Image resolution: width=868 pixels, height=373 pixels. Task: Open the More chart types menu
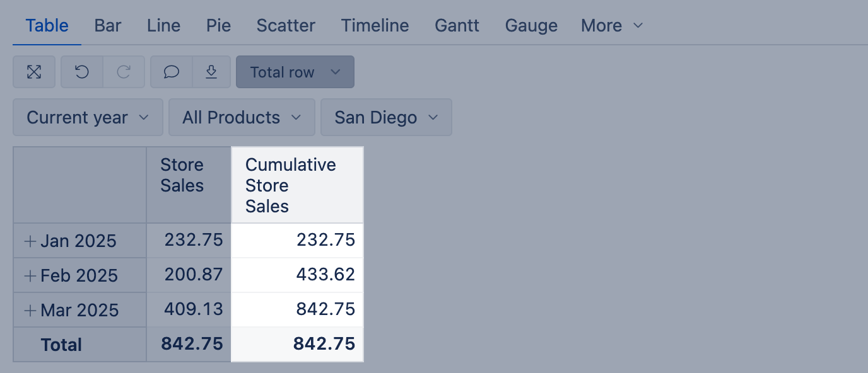[611, 26]
